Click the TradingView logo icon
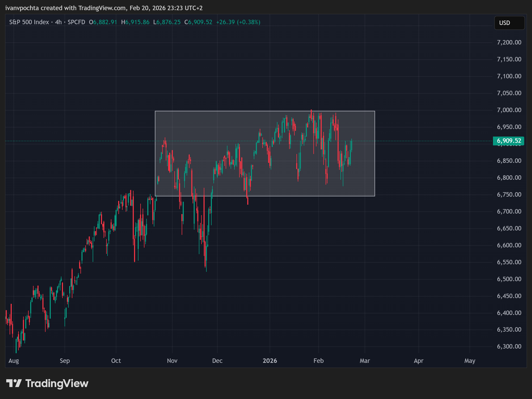 (14, 383)
